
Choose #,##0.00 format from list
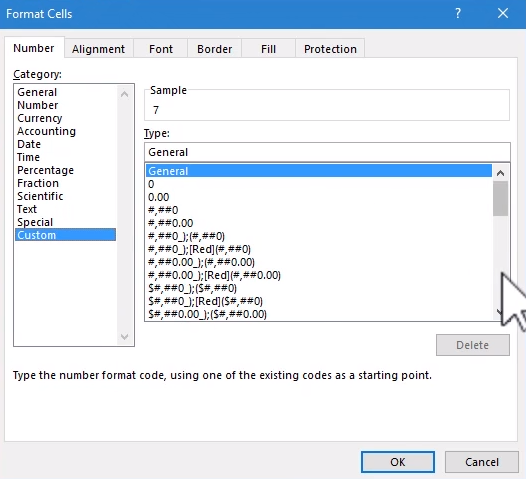pyautogui.click(x=170, y=223)
